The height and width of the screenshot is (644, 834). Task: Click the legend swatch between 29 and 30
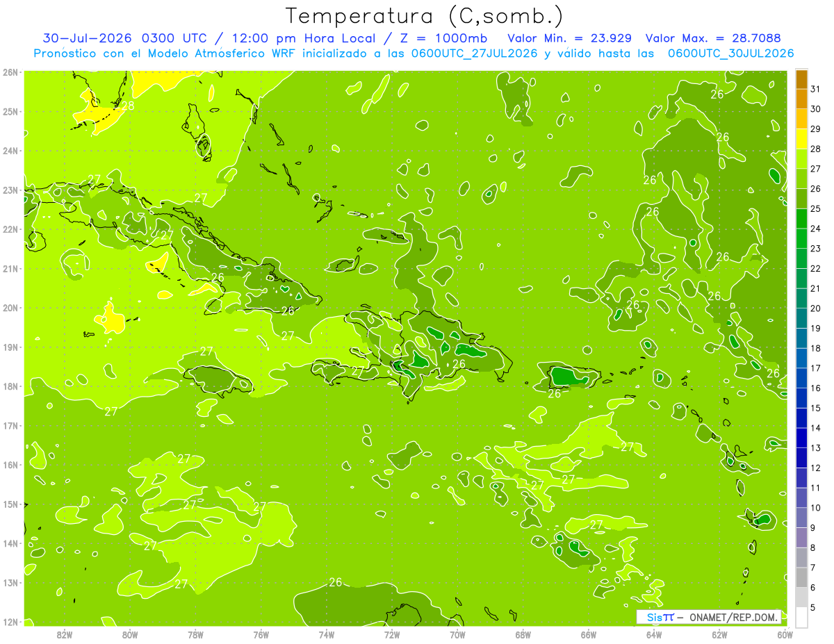801,119
